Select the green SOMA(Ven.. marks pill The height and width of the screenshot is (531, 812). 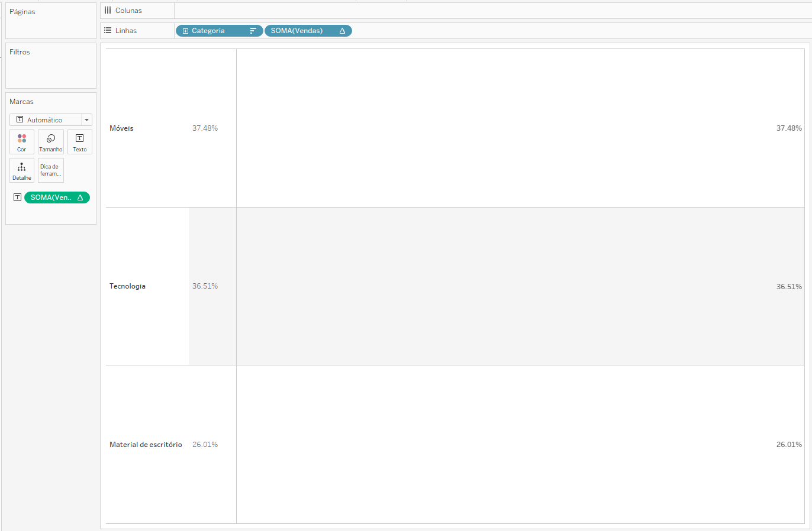(x=51, y=197)
